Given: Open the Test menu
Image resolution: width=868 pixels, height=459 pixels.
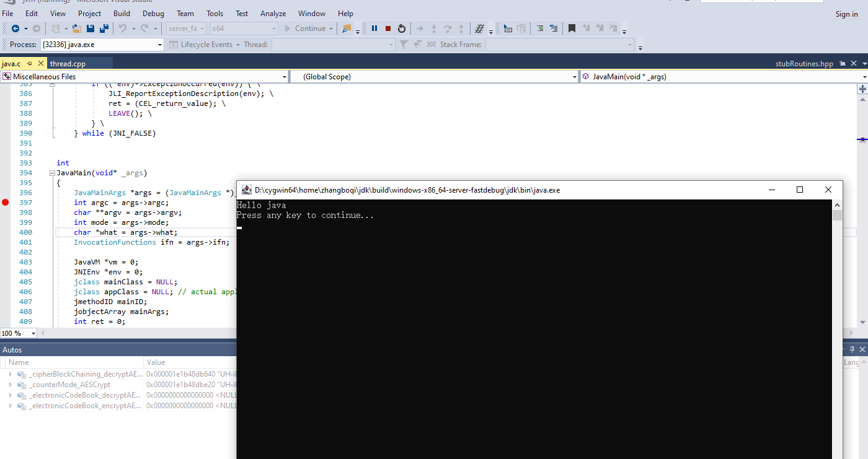Looking at the screenshot, I should 242,14.
